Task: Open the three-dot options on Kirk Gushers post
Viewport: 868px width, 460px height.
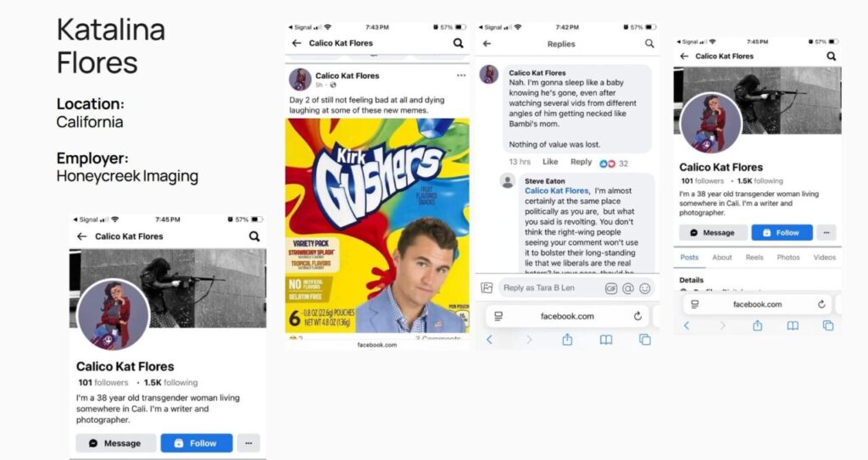Action: click(461, 75)
